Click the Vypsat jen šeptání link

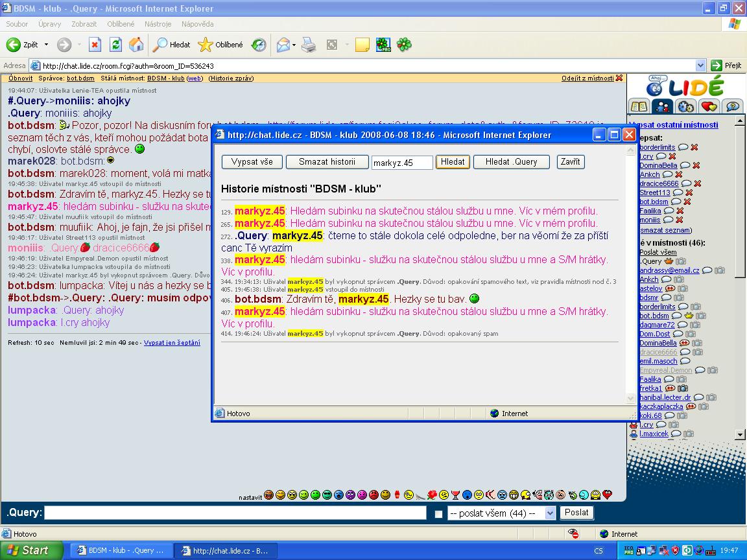[x=172, y=342]
